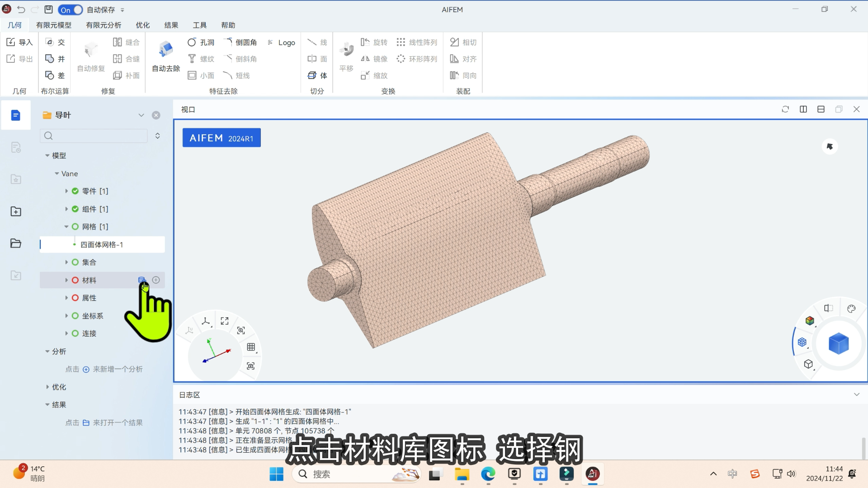Image resolution: width=868 pixels, height=488 pixels.
Task: Click the model tree search field
Action: (x=97, y=136)
